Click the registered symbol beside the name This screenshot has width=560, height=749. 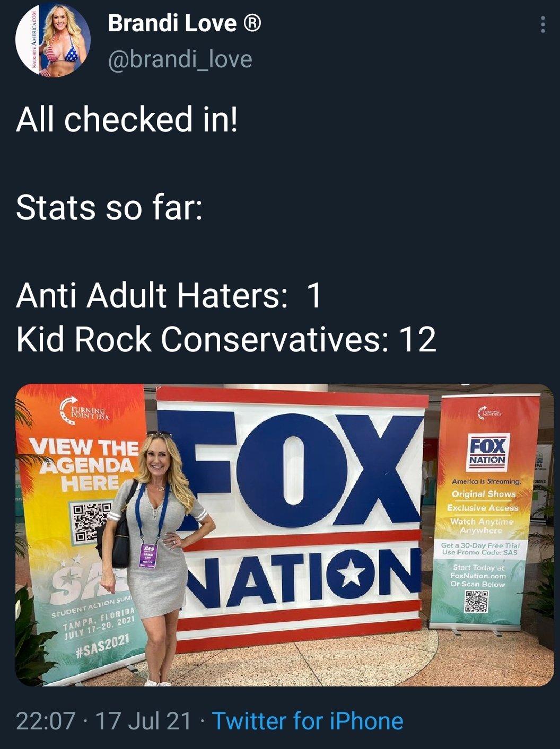(252, 23)
